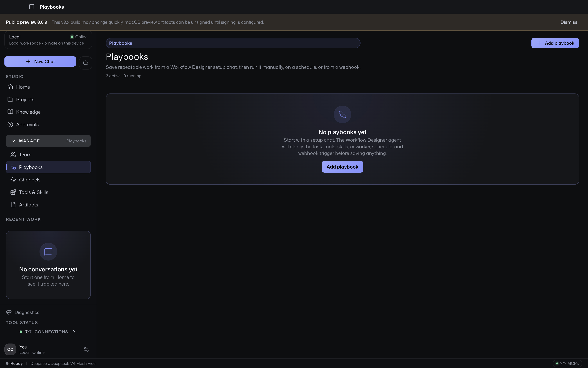
Task: Open the Local workspace switcher
Action: pos(48,40)
